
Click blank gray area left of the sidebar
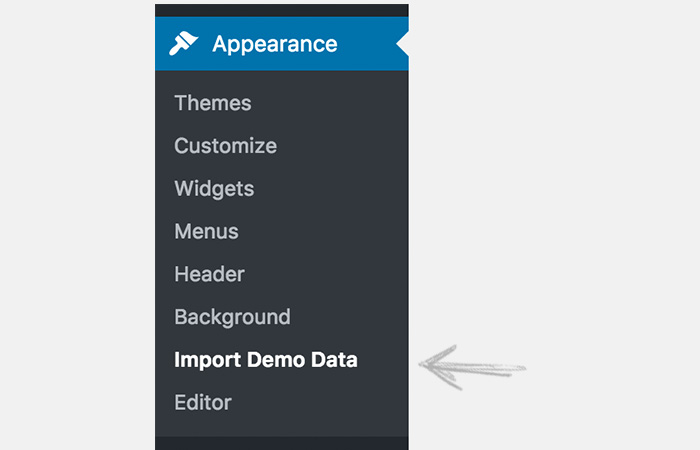coord(77,223)
